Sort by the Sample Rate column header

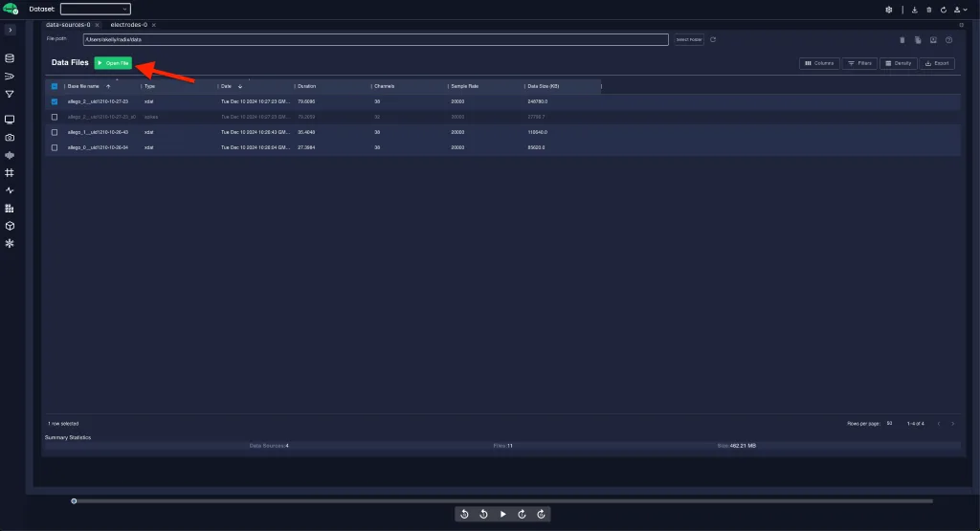coord(464,86)
